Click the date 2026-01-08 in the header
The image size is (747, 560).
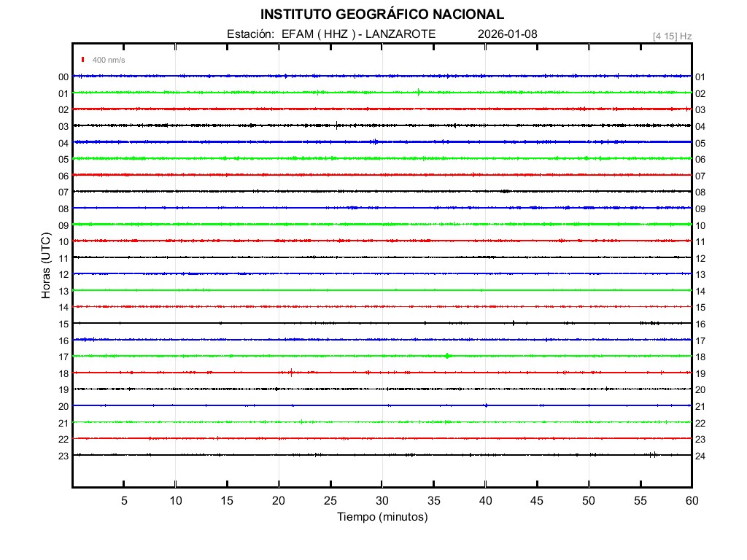click(x=508, y=34)
